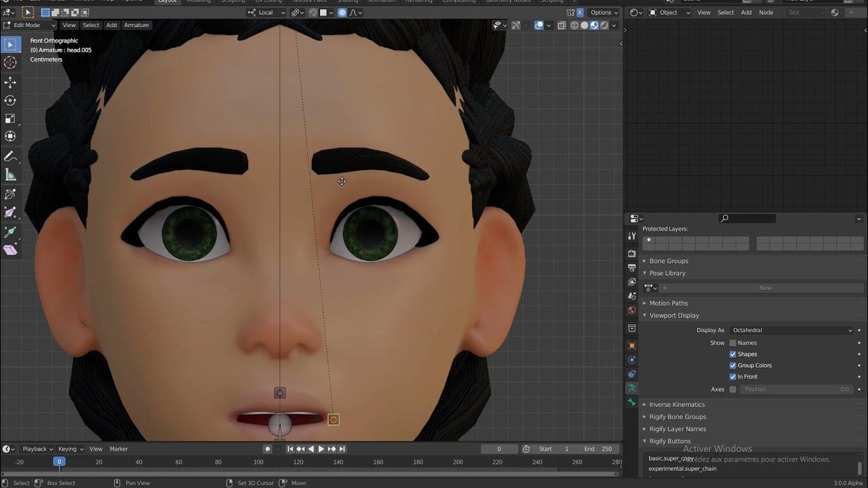Select the Transform tool

click(10, 136)
